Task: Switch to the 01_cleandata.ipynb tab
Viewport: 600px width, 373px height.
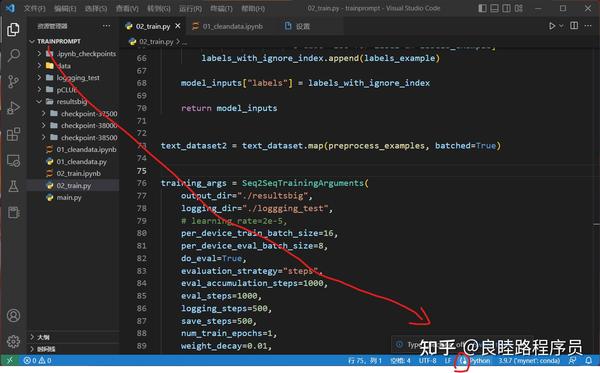Action: [x=228, y=26]
